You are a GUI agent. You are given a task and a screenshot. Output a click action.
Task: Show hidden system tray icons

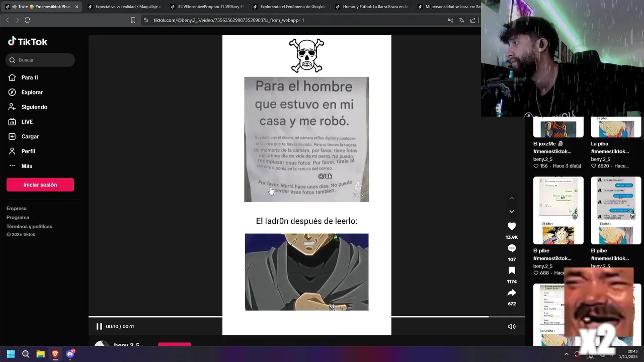tap(567, 354)
